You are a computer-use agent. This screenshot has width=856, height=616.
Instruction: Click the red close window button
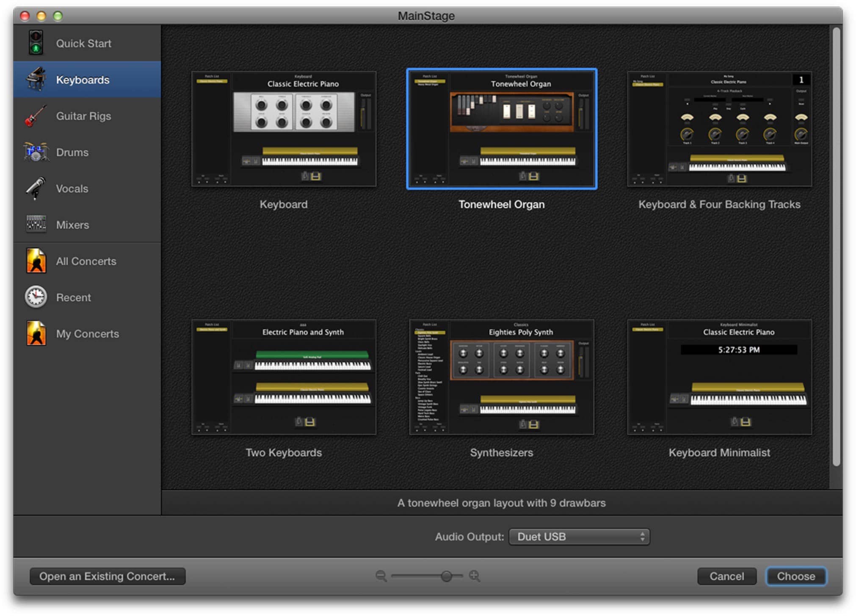click(x=25, y=16)
